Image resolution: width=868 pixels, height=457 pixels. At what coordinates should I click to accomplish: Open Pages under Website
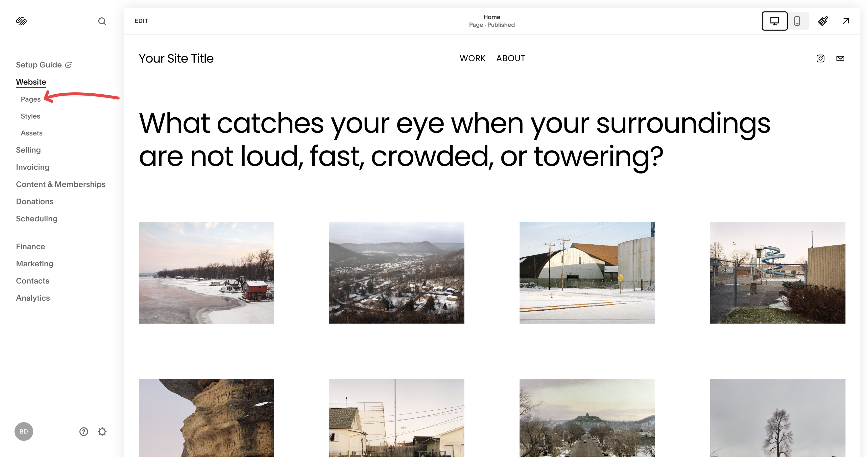31,99
